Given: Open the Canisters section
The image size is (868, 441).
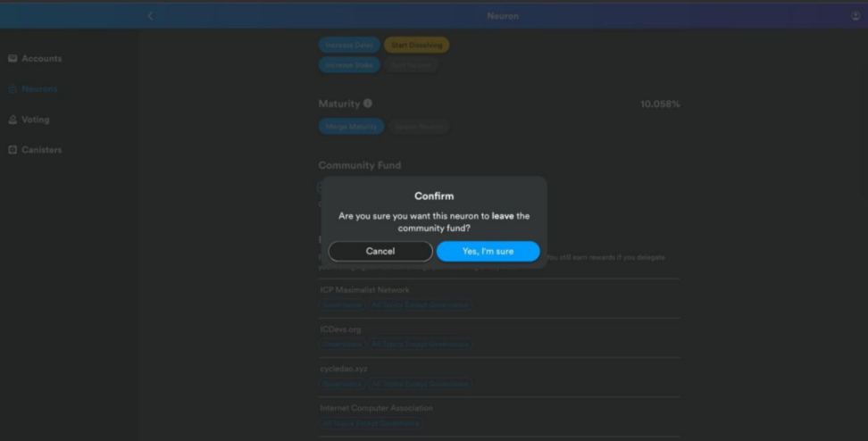Looking at the screenshot, I should (35, 150).
